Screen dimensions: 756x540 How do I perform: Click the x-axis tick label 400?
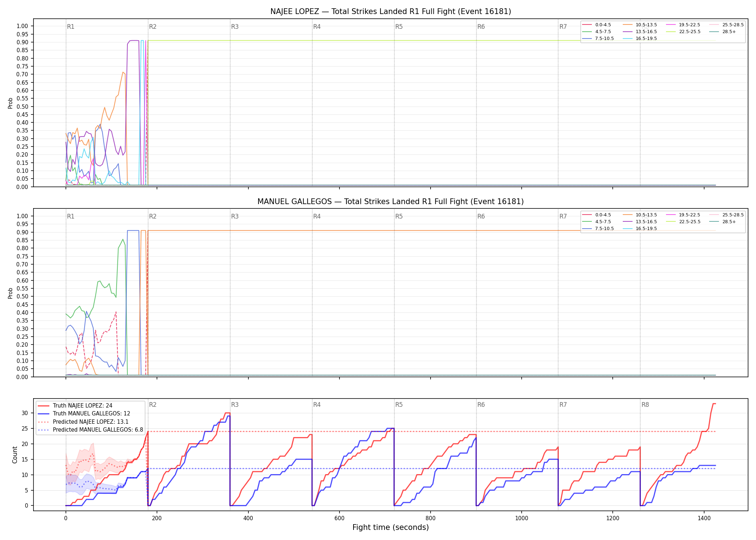pyautogui.click(x=248, y=518)
